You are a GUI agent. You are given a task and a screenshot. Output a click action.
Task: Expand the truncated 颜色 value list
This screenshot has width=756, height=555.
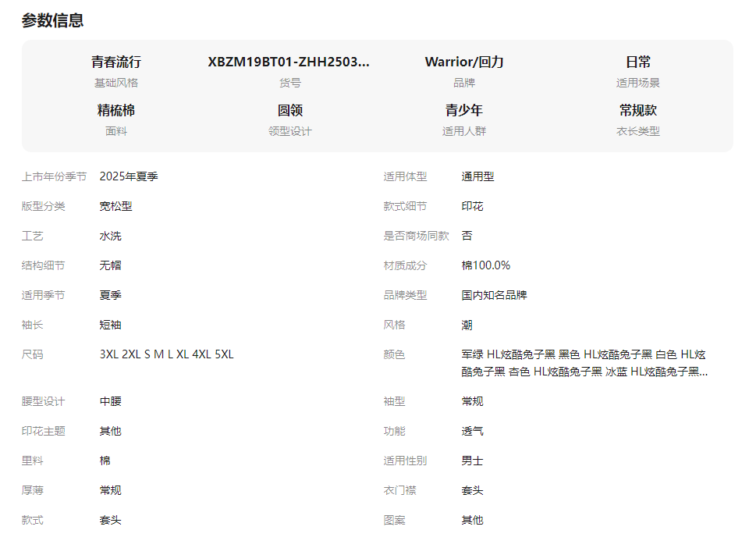[x=584, y=364]
